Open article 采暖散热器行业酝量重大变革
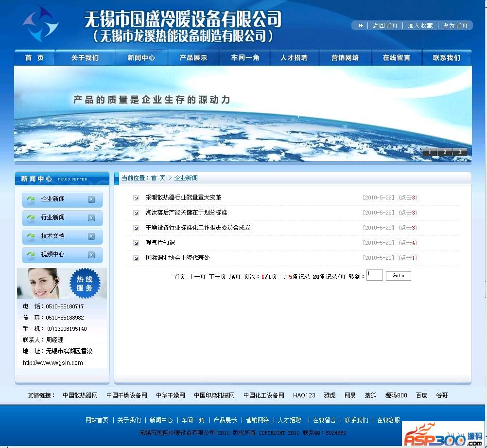The image size is (487, 448). coord(184,197)
